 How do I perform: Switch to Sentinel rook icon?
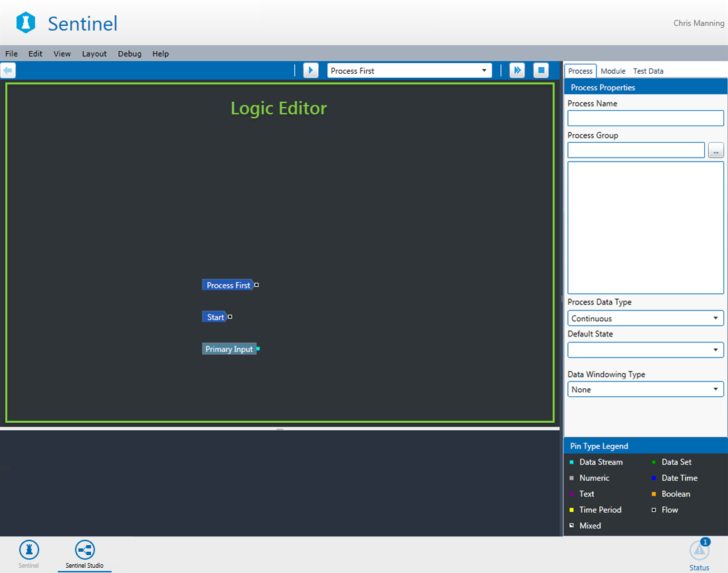click(29, 550)
